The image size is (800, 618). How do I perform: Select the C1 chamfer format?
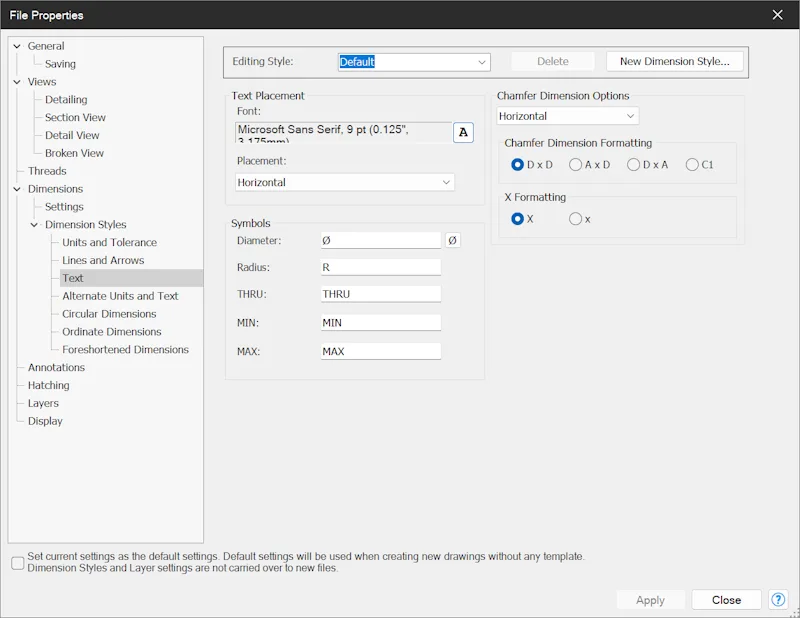(692, 165)
